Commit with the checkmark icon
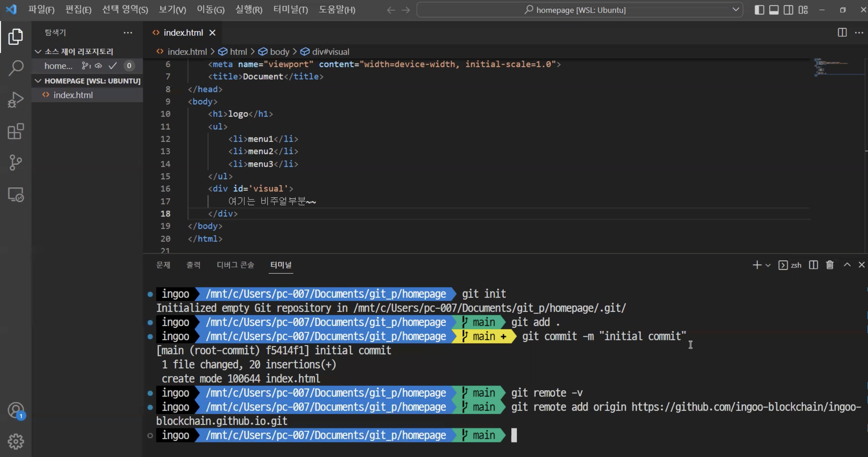 pos(112,66)
